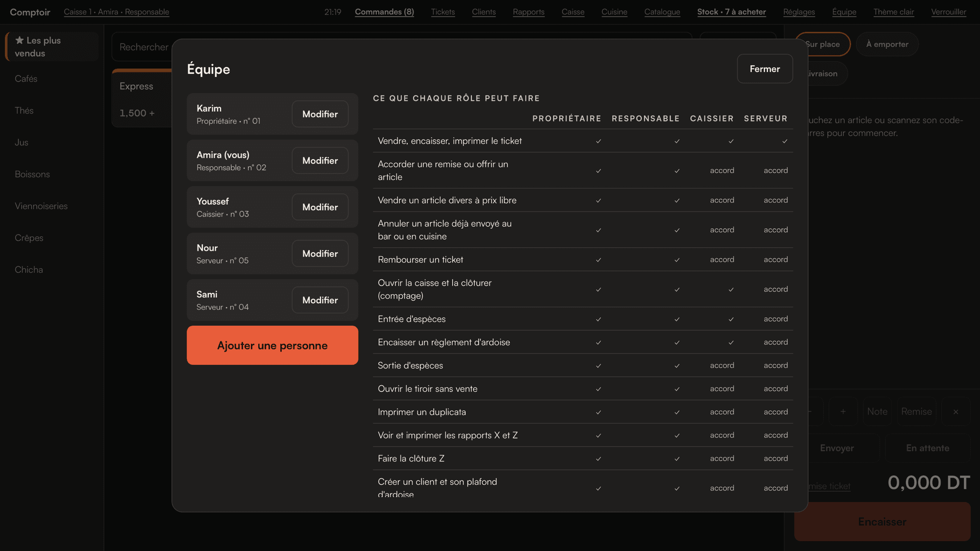Click Verrouiller to lock the register

949,12
